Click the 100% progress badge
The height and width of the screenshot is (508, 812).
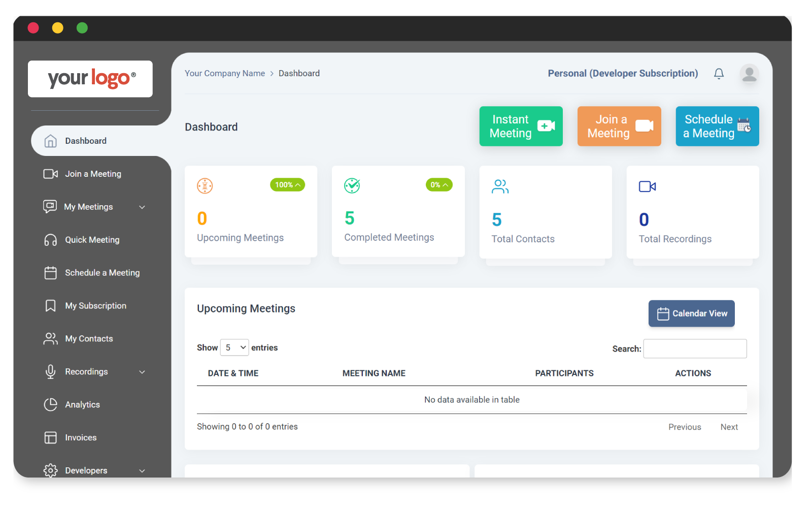click(x=287, y=185)
